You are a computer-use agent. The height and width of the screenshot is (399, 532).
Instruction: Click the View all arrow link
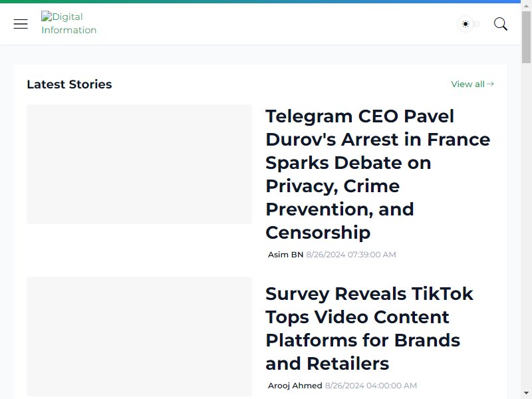pyautogui.click(x=472, y=84)
